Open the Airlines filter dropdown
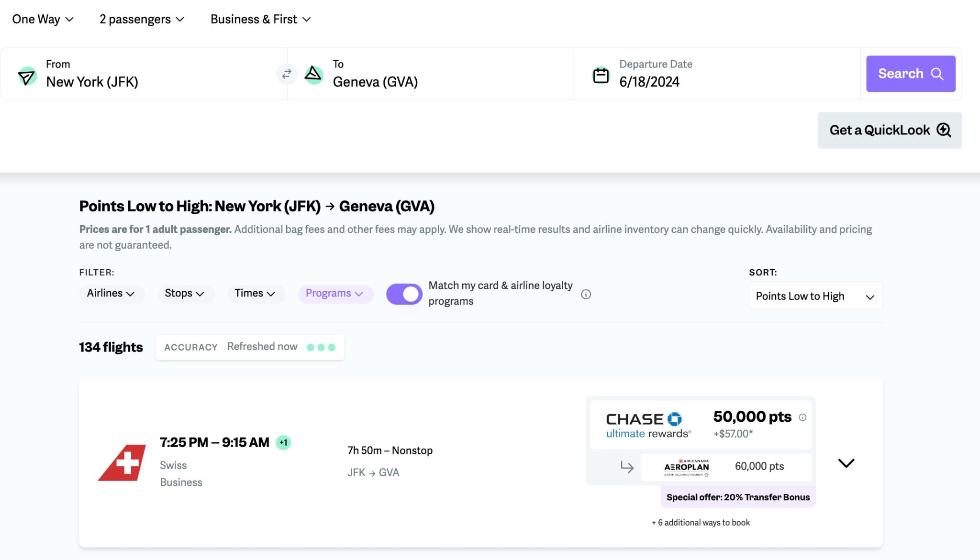Viewport: 980px width, 560px height. coord(111,294)
